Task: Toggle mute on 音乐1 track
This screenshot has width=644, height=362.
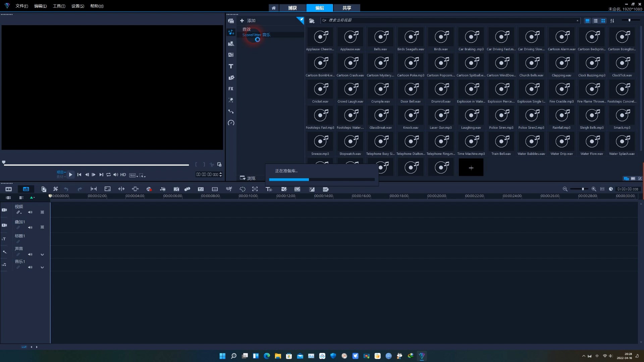Action: 30,267
